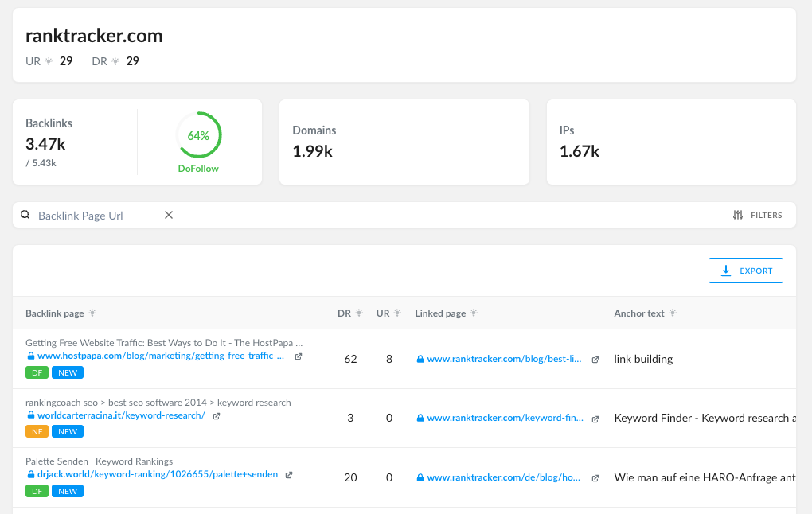The height and width of the screenshot is (514, 812).
Task: Open the Filters panel
Action: (x=758, y=215)
